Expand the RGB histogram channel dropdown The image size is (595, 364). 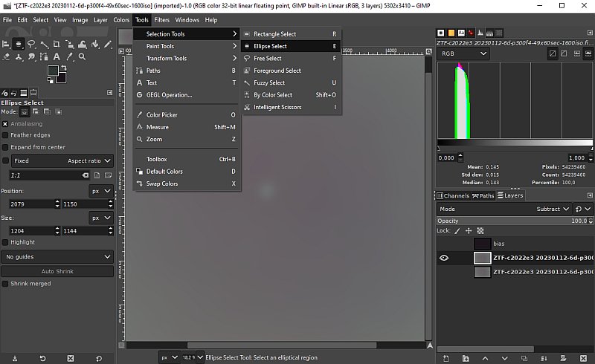point(463,53)
